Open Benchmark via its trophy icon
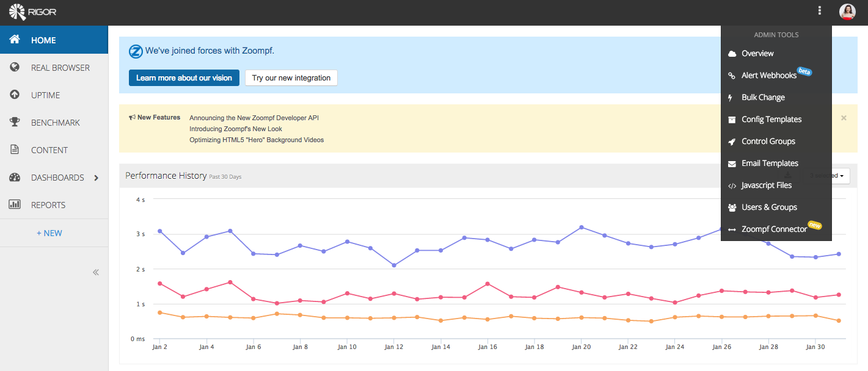This screenshot has width=868, height=371. click(x=15, y=122)
